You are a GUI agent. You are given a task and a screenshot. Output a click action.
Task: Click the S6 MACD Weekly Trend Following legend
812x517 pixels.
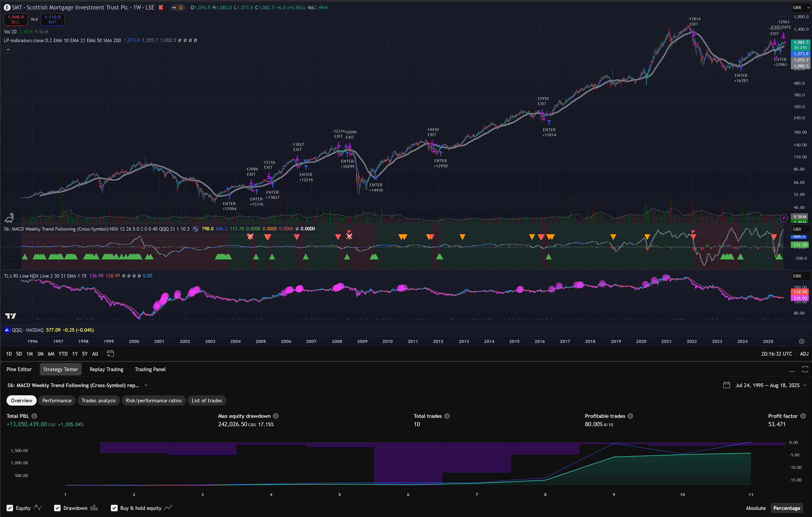point(96,229)
